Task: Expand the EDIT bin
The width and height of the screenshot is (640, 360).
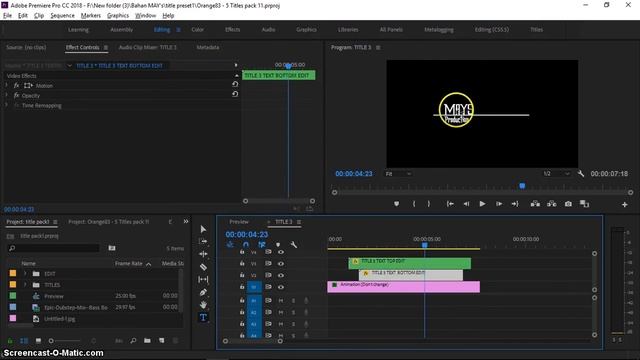Action: 25,273
